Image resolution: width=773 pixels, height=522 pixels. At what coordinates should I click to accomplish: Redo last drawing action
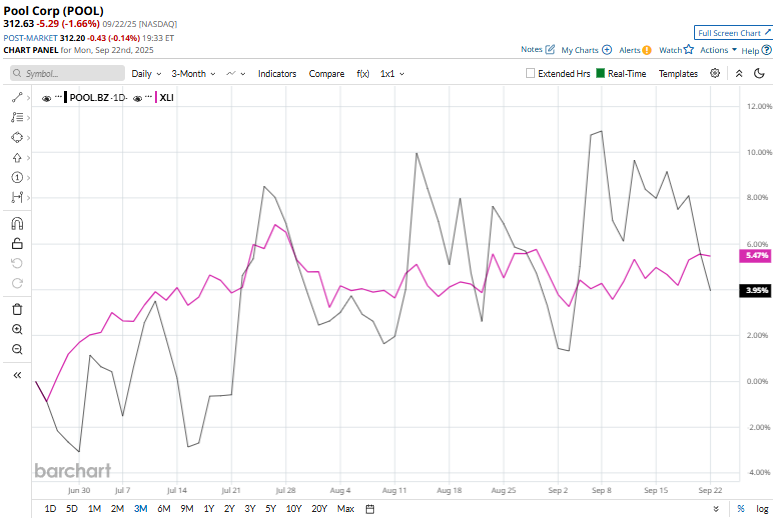[17, 283]
